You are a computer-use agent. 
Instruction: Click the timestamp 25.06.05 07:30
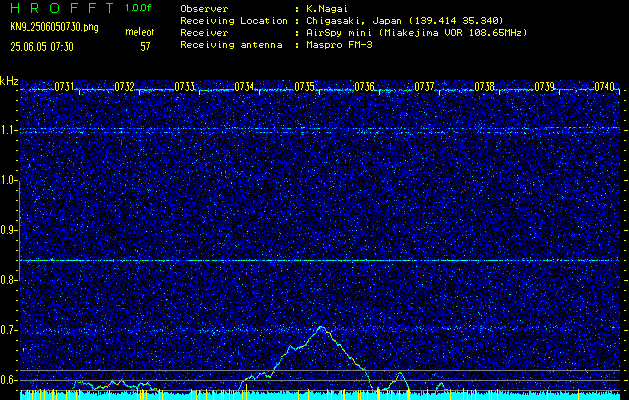[x=42, y=47]
